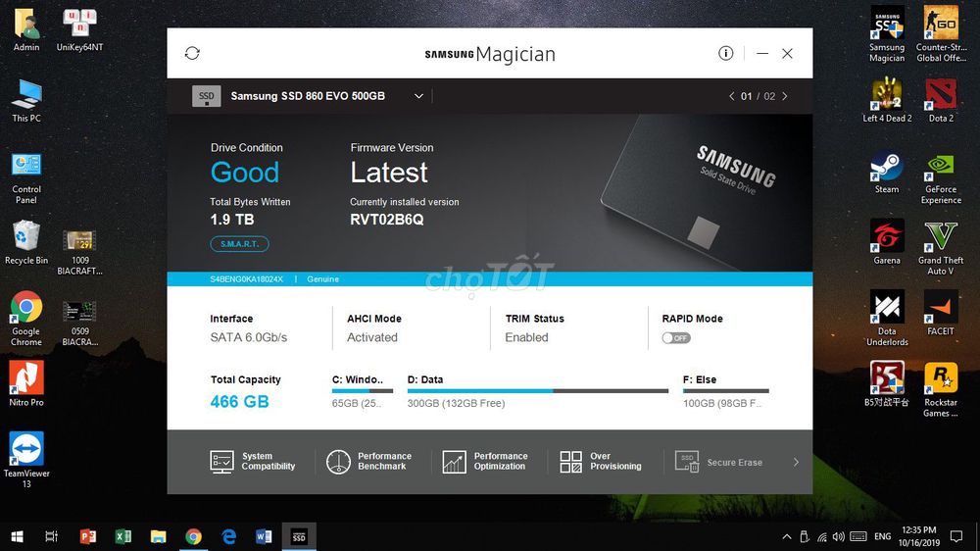Image resolution: width=980 pixels, height=551 pixels.
Task: Click the D: Data partition usage bar
Action: click(x=537, y=391)
